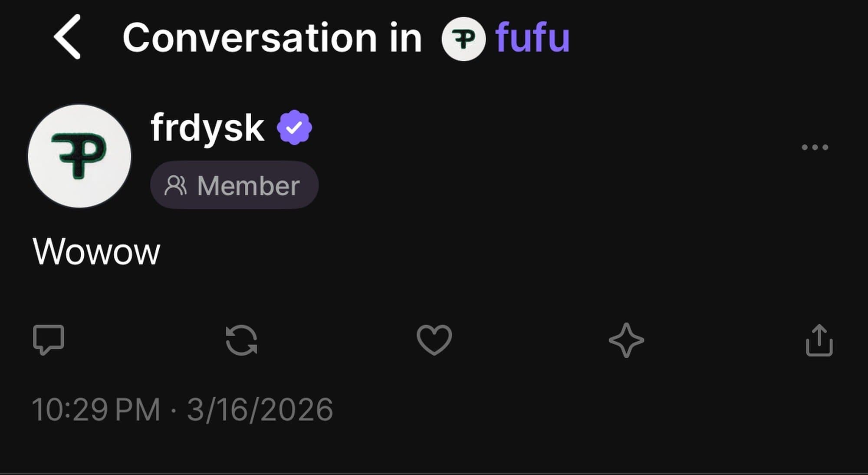Open the small fufu community logo in header

pos(463,39)
